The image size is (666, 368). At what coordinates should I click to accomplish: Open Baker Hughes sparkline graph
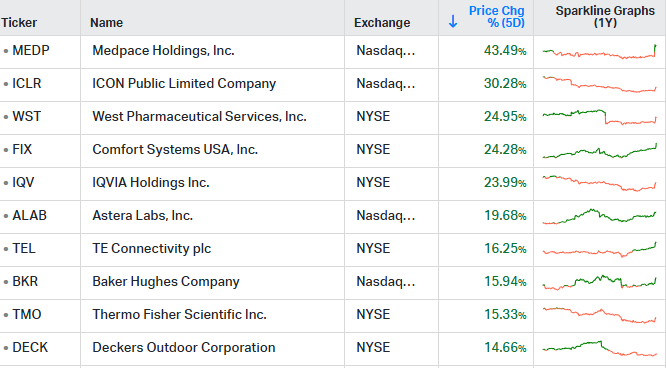[x=600, y=282]
